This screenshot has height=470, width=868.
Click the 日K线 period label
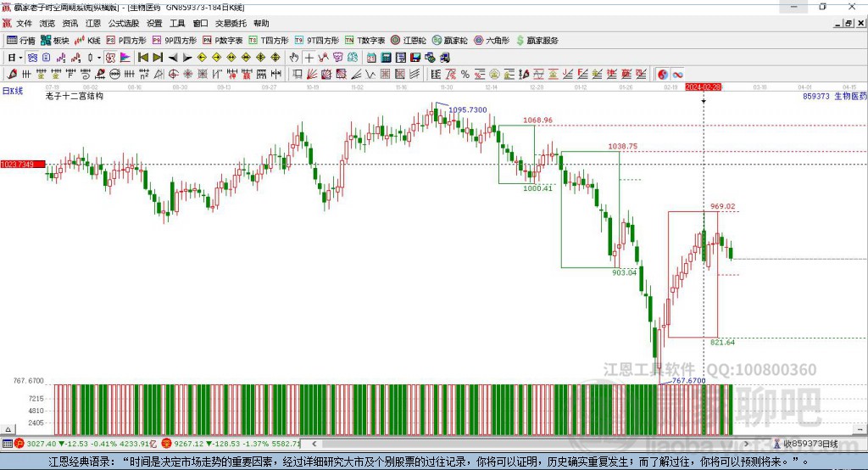coord(13,91)
